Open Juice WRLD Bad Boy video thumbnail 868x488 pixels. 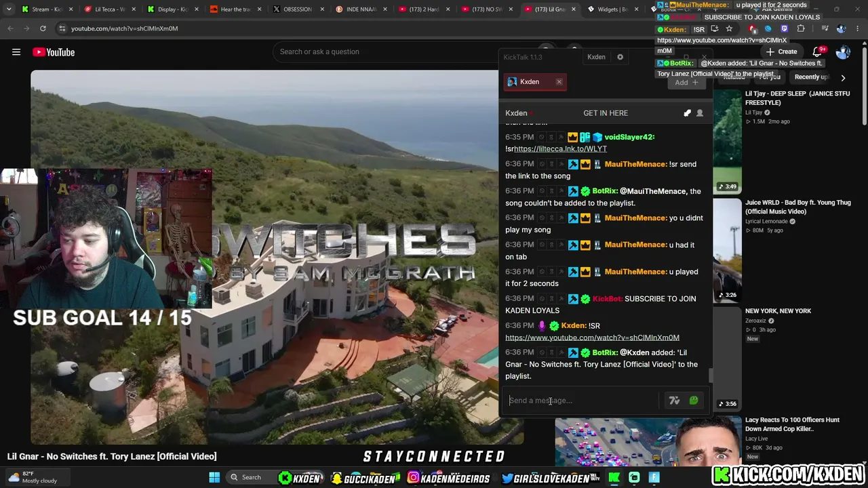[727, 249]
